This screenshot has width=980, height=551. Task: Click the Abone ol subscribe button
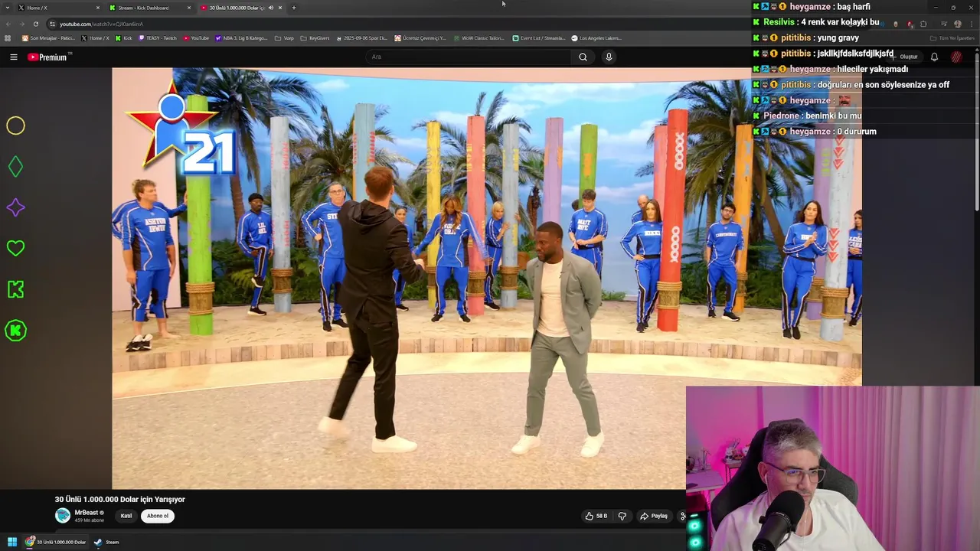click(x=158, y=516)
